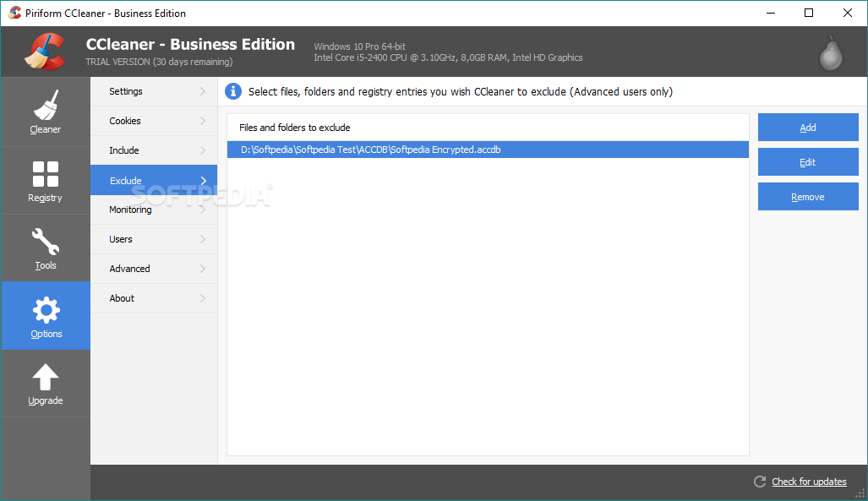Open the About page
This screenshot has height=501, width=868.
coord(154,298)
